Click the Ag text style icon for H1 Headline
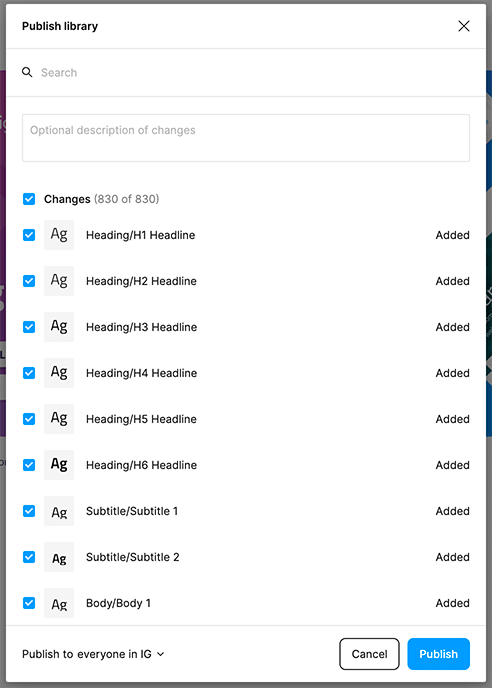The image size is (492, 688). coord(59,235)
